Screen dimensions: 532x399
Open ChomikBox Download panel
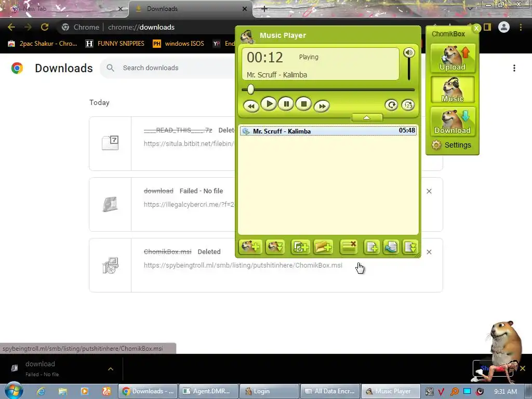pyautogui.click(x=453, y=122)
